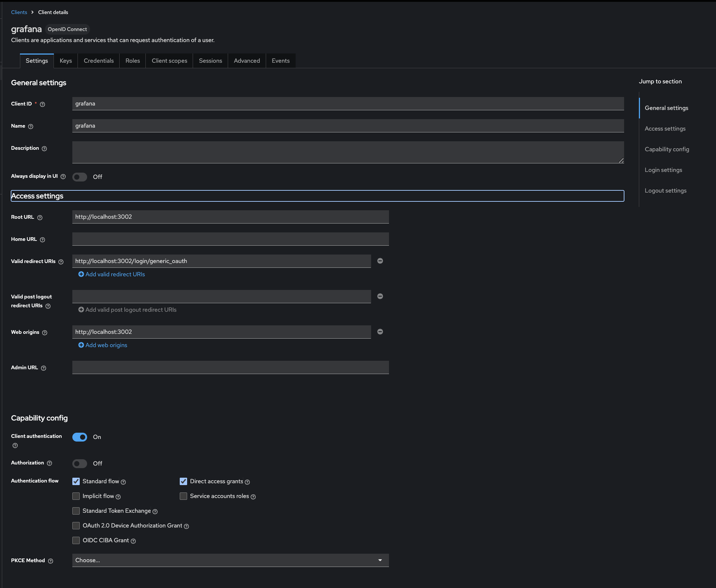This screenshot has width=716, height=588.
Task: Click help icon beside PKCE Method
Action: [x=51, y=561]
